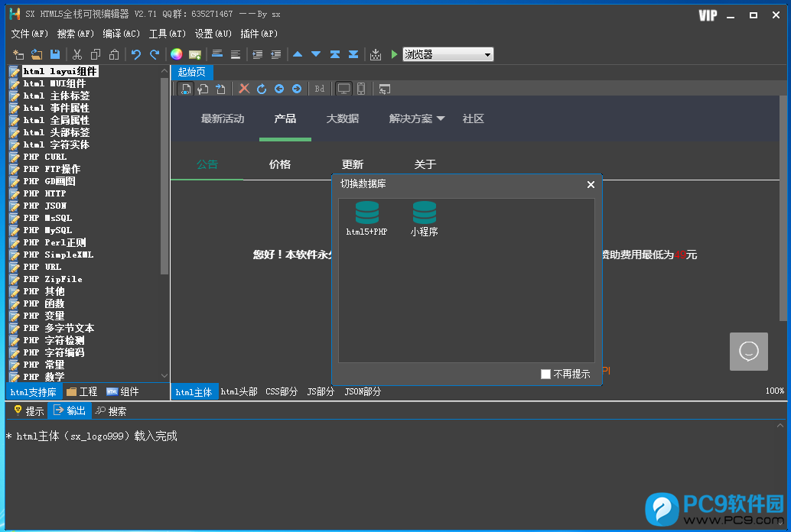This screenshot has width=791, height=532.
Task: Open the 社区 navigation link
Action: tap(474, 119)
